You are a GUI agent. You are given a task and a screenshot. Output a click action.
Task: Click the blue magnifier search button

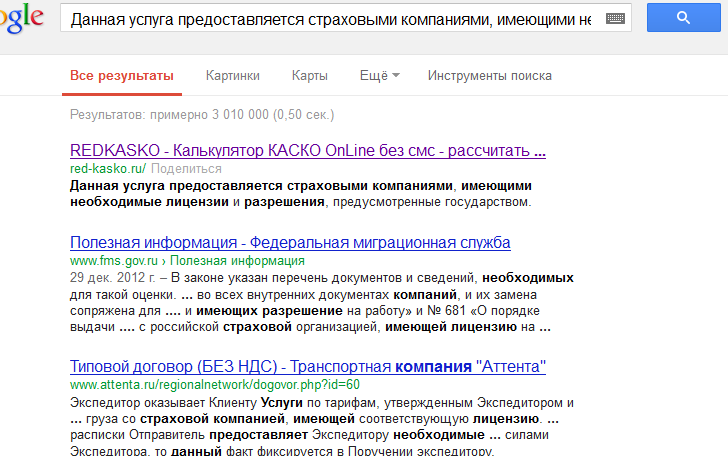683,18
